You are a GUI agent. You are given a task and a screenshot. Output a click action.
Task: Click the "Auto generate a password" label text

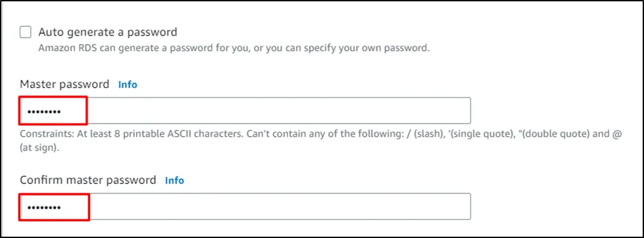click(108, 32)
